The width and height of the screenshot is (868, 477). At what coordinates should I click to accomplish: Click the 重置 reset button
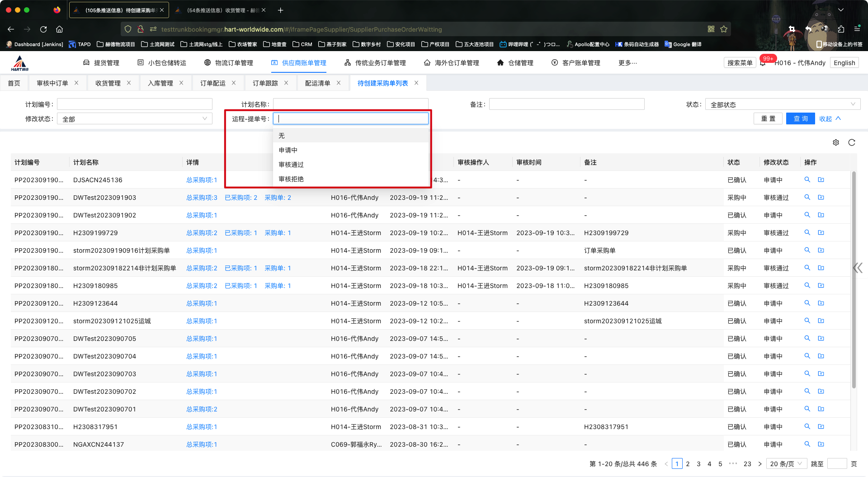coord(768,118)
